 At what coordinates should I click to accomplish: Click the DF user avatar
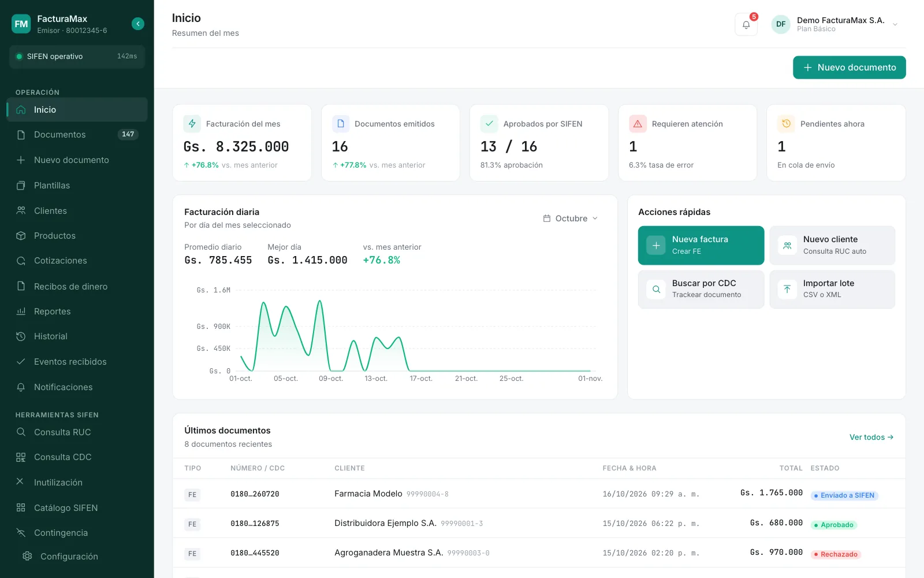[x=781, y=24]
